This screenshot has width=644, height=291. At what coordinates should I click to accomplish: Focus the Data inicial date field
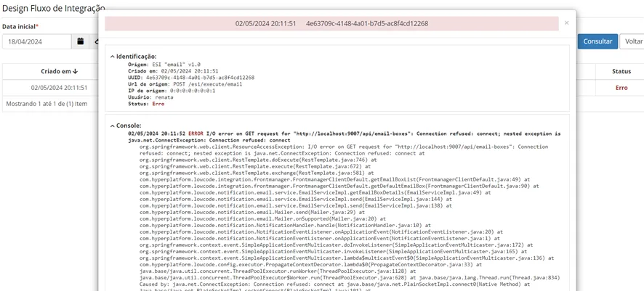pyautogui.click(x=37, y=41)
